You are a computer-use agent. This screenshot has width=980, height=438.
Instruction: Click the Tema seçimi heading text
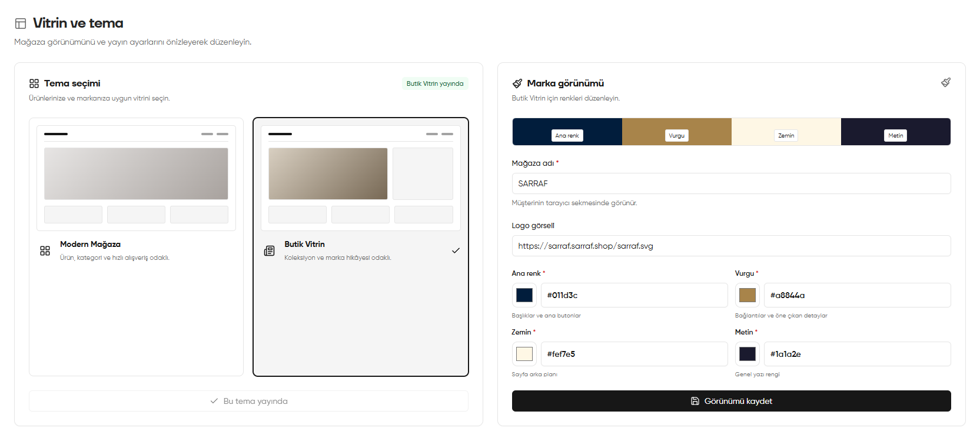click(72, 83)
